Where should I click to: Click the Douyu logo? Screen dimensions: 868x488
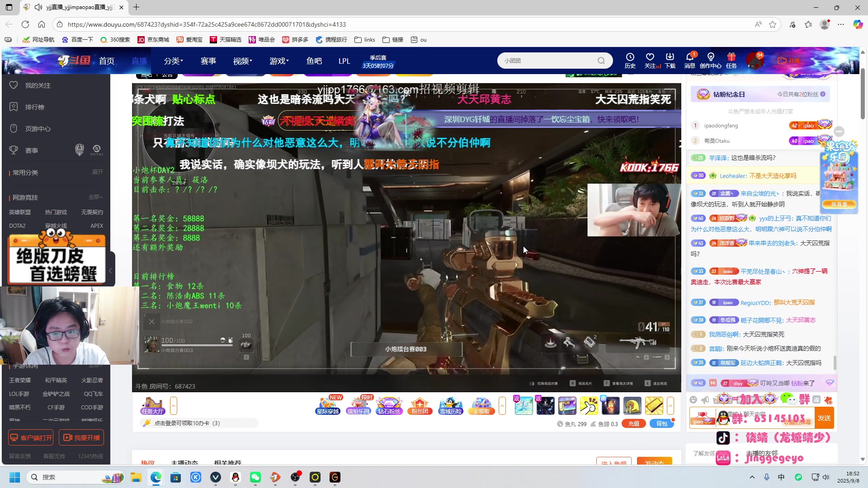(75, 61)
